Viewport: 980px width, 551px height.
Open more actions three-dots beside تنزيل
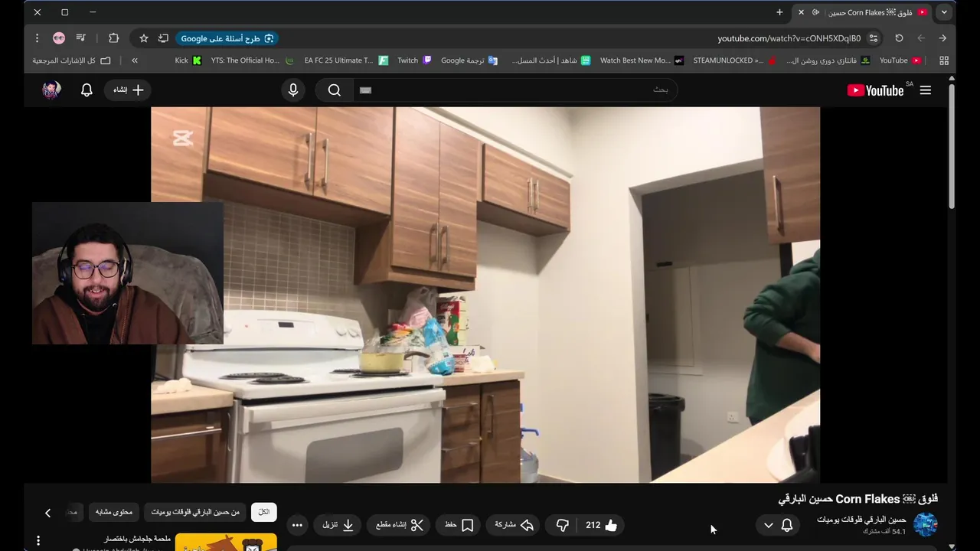click(x=297, y=525)
